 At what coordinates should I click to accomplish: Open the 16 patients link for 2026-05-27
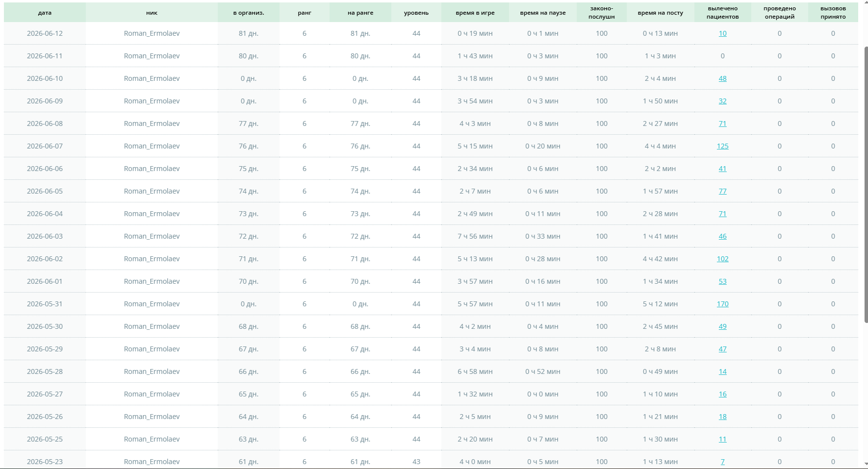722,394
